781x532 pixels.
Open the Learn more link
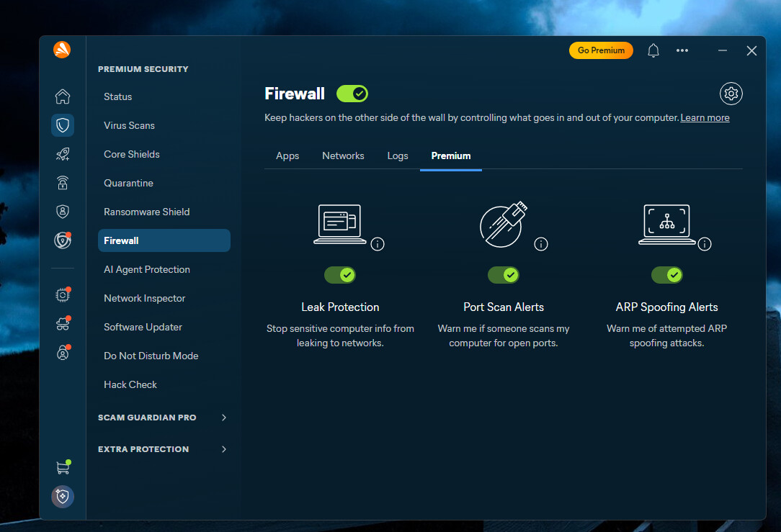coord(705,118)
